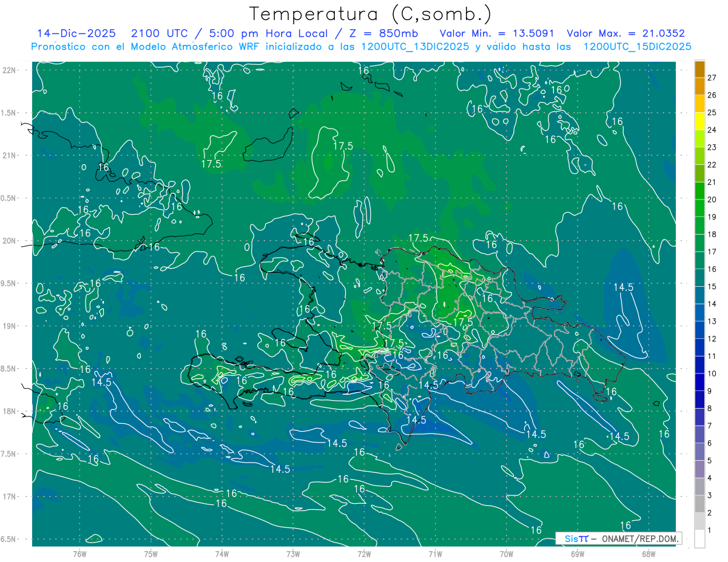The width and height of the screenshot is (728, 562).
Task: Click the bright yellow swatch in color scale
Action: [699, 121]
